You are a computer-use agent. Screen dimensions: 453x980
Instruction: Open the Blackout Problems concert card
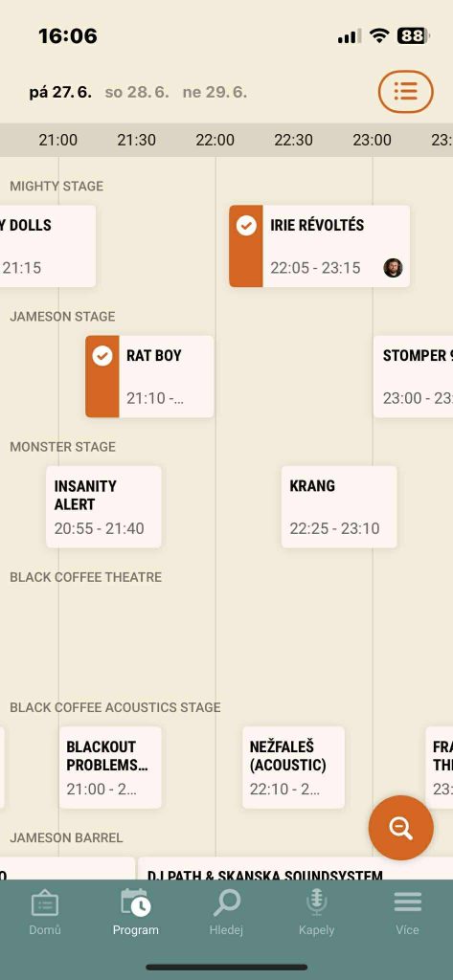pos(110,768)
